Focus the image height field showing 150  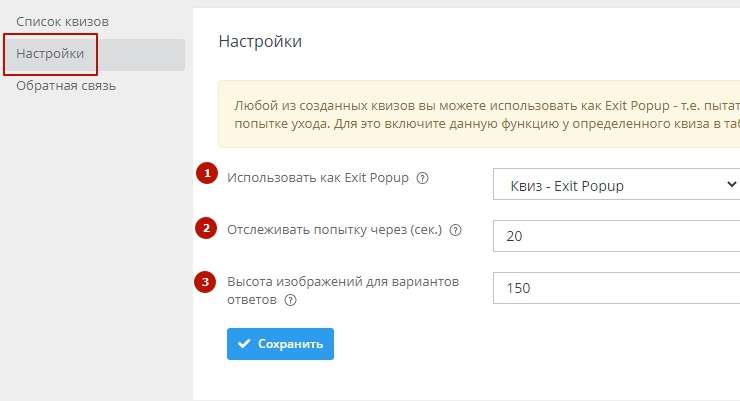point(616,288)
